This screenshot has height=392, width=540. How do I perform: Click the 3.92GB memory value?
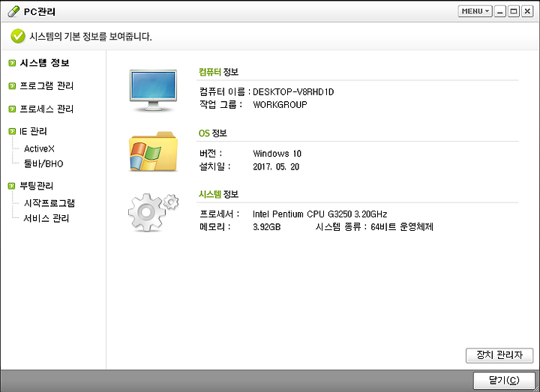[x=266, y=227]
